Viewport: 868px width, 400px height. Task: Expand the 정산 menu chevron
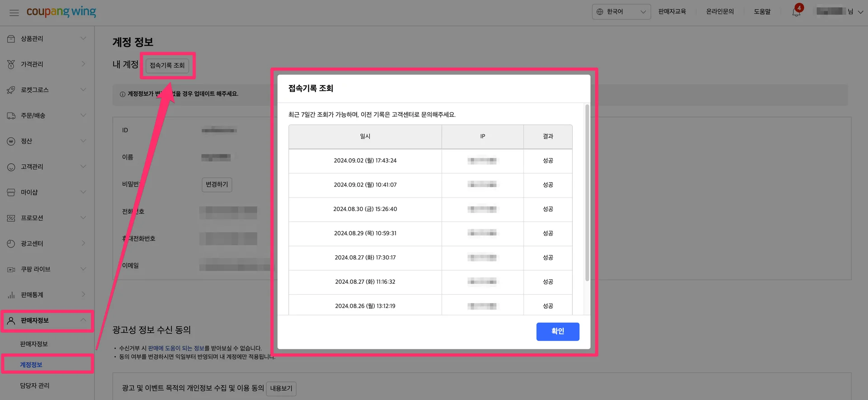click(83, 141)
